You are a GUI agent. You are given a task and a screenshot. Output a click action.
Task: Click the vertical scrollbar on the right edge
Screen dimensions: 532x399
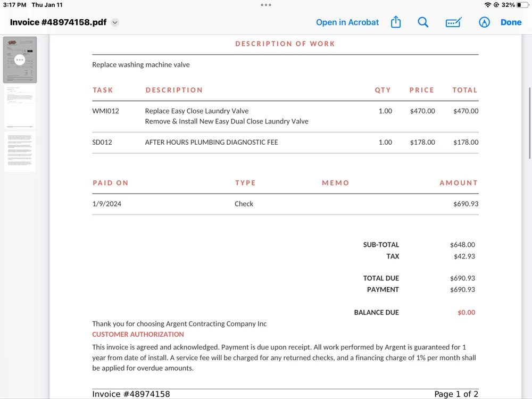[529, 122]
